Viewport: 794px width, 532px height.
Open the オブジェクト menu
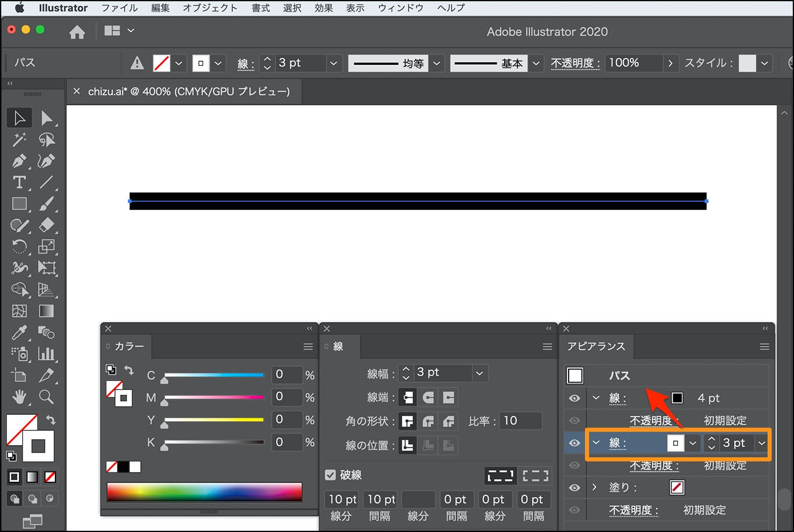[210, 8]
